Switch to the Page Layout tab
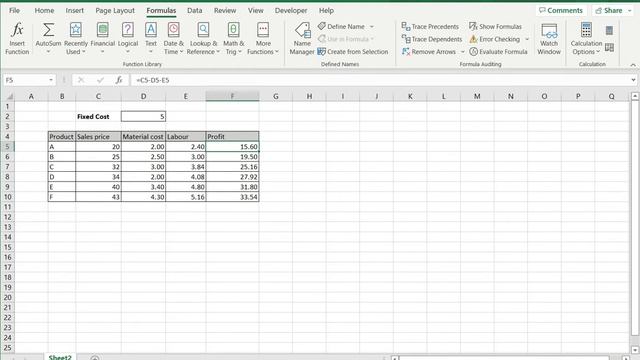The width and height of the screenshot is (640, 360). [115, 11]
